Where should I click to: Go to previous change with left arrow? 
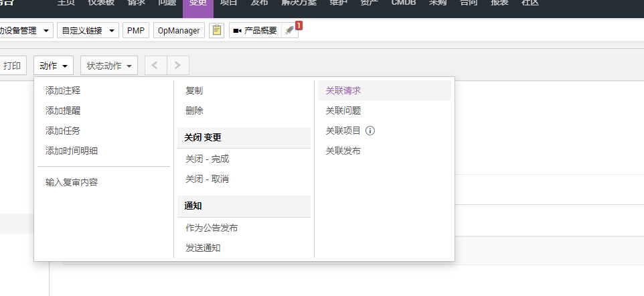pyautogui.click(x=155, y=65)
